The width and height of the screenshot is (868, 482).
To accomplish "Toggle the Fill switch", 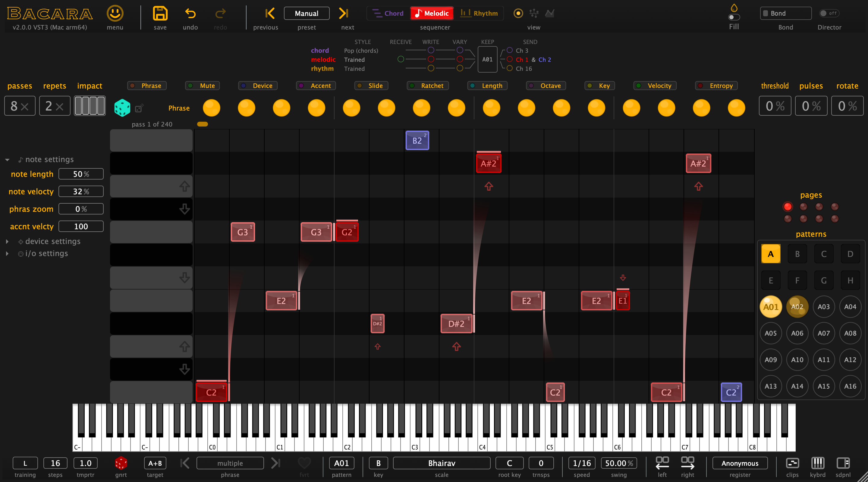I will (734, 17).
